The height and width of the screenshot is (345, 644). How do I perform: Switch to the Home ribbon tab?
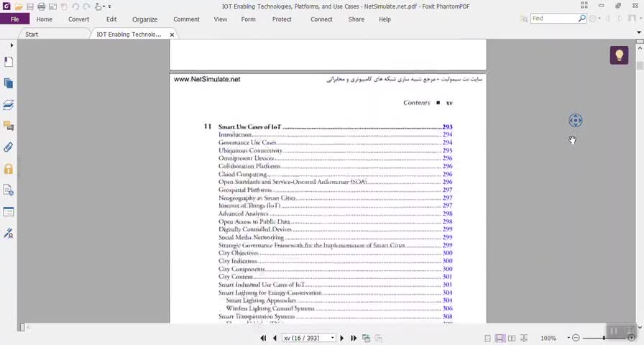pos(45,19)
